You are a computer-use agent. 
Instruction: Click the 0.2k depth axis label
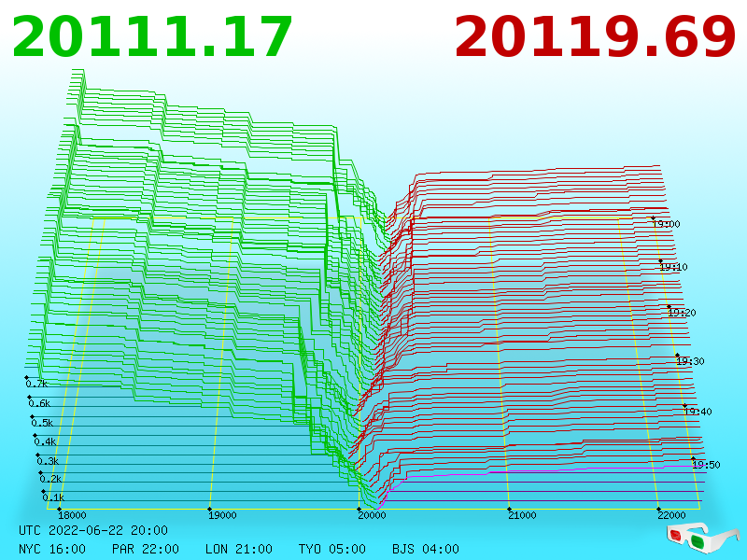coord(51,479)
